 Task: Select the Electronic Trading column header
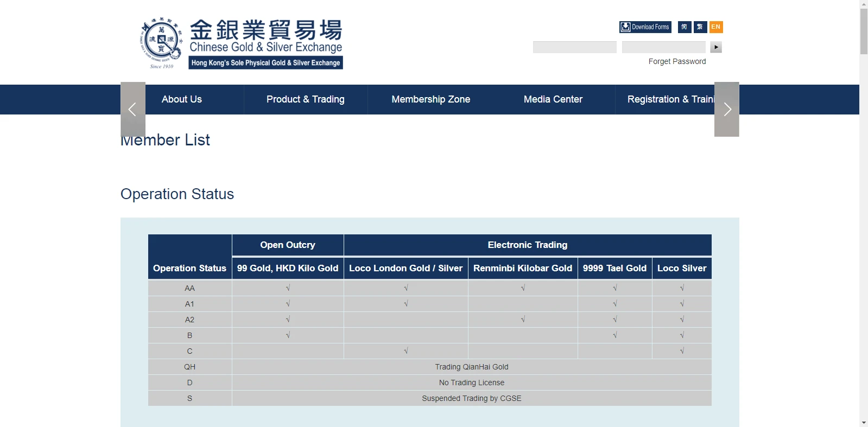pyautogui.click(x=528, y=245)
